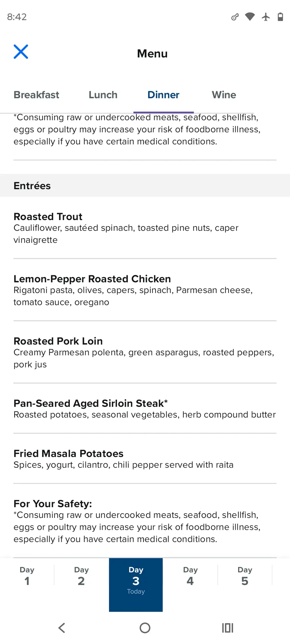290x644 pixels.
Task: Switch to the Breakfast tab
Action: tap(36, 95)
